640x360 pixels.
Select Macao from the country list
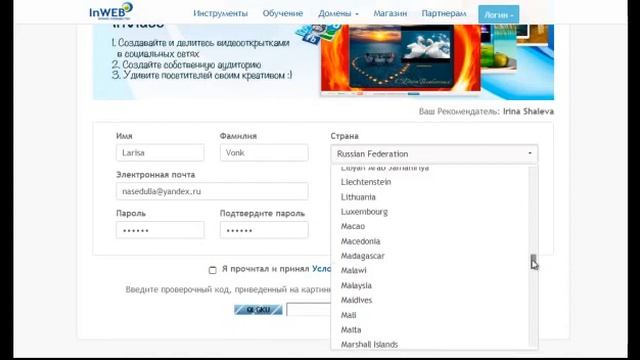pos(430,227)
